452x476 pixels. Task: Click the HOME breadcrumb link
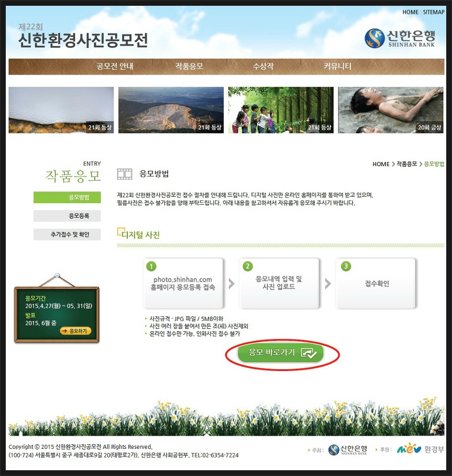click(381, 164)
